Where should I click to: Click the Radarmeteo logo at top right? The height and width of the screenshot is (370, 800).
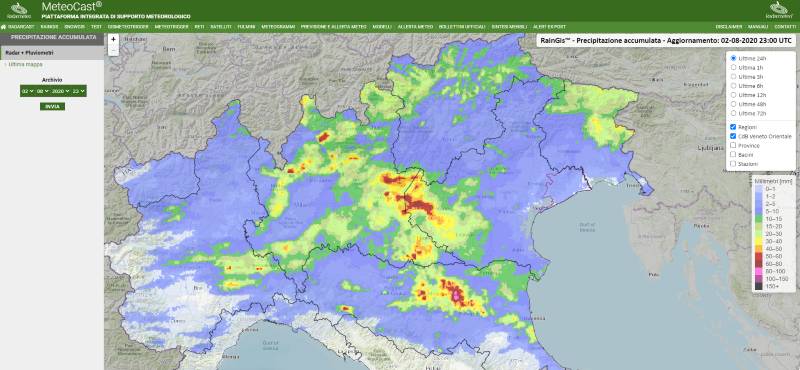point(779,11)
